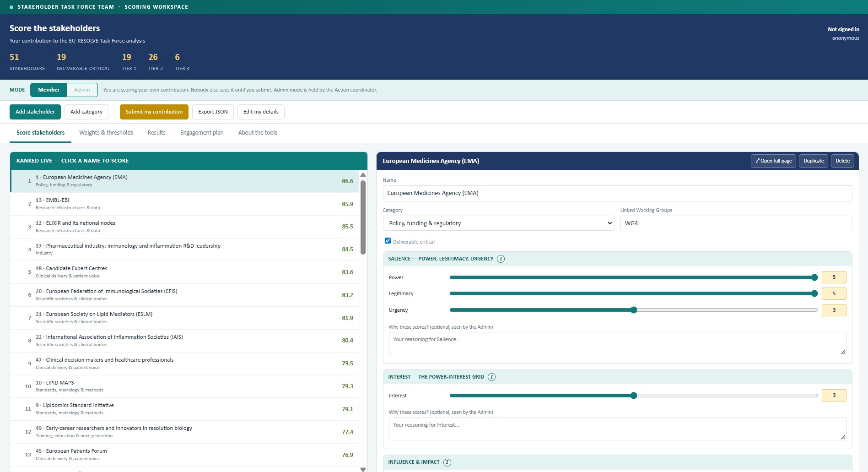The height and width of the screenshot is (472, 868).
Task: Click the Power value box
Action: tap(834, 277)
